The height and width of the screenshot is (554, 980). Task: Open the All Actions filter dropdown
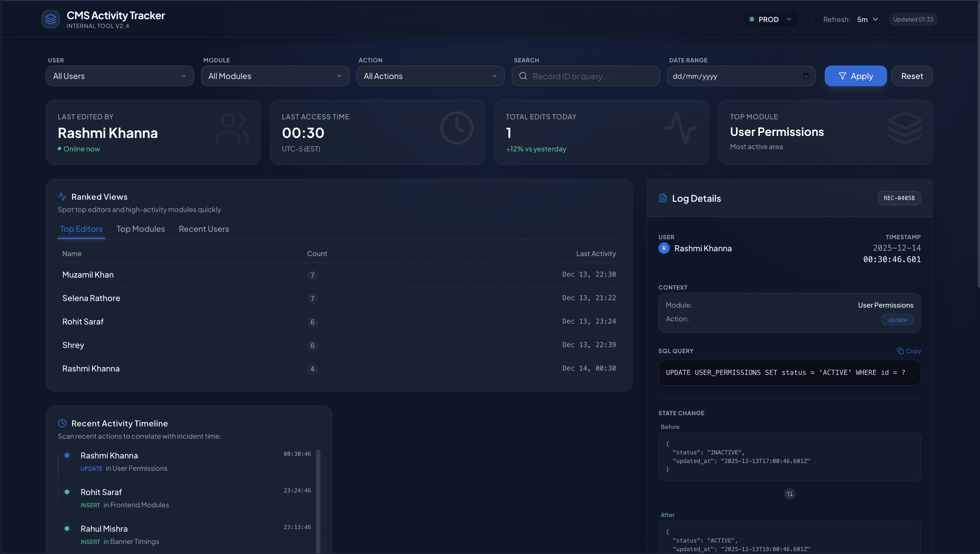[x=430, y=76]
